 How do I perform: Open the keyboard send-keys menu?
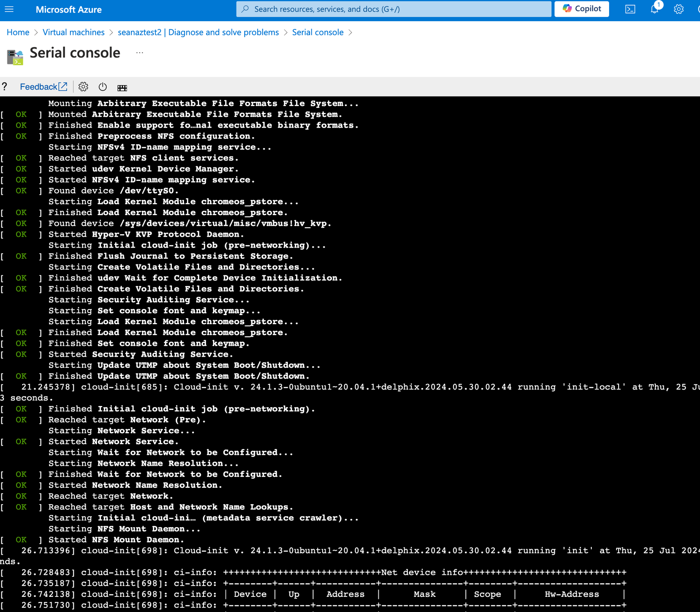click(122, 87)
